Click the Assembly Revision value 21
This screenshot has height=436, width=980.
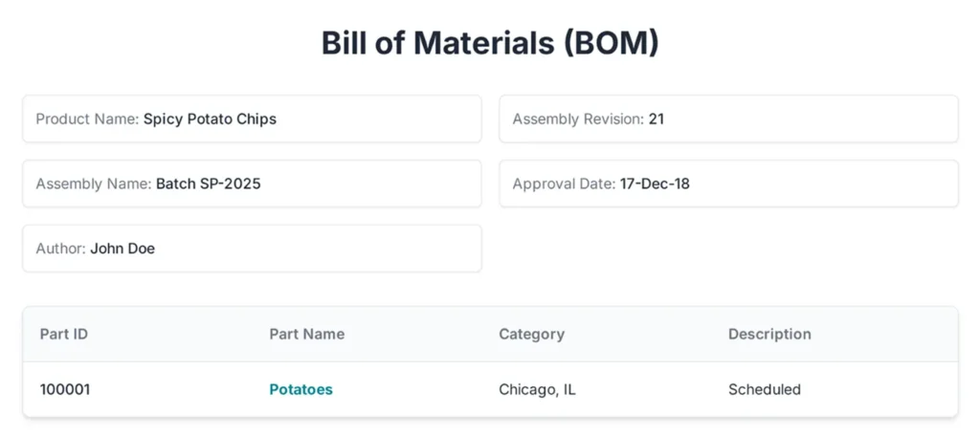pyautogui.click(x=657, y=120)
